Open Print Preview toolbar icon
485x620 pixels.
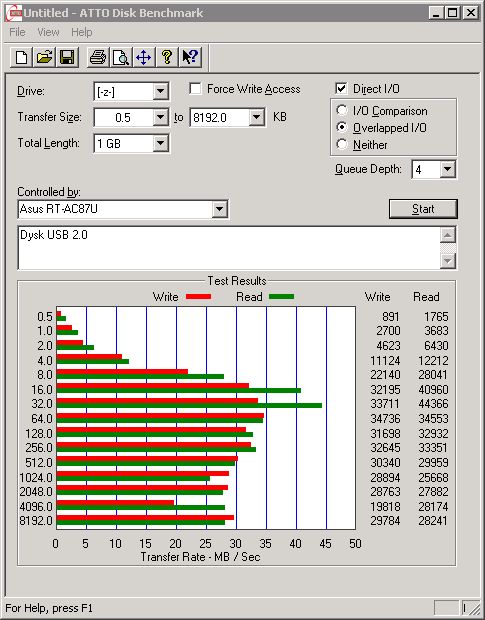click(121, 57)
